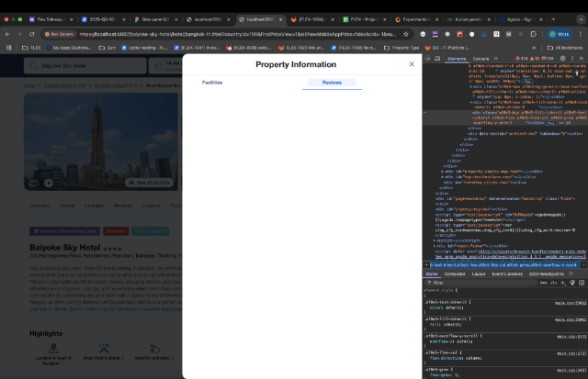588x379 pixels.
Task: Expand more DevTools tabs next to Console
Action: [496, 59]
